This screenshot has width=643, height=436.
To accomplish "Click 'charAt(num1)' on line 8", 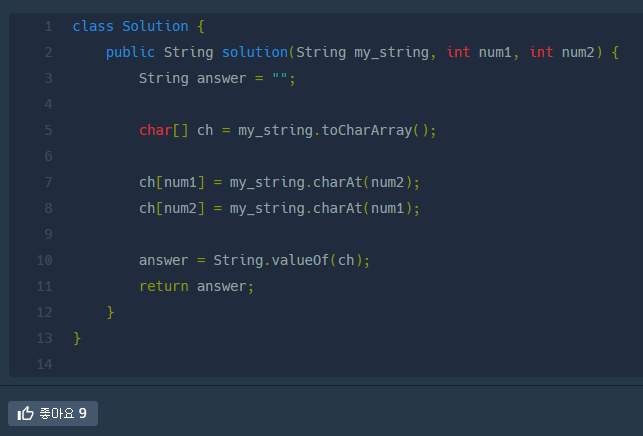I will (x=362, y=208).
